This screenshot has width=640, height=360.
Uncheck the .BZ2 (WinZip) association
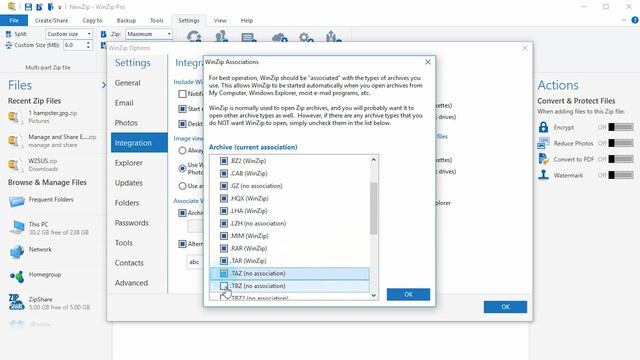(x=224, y=161)
